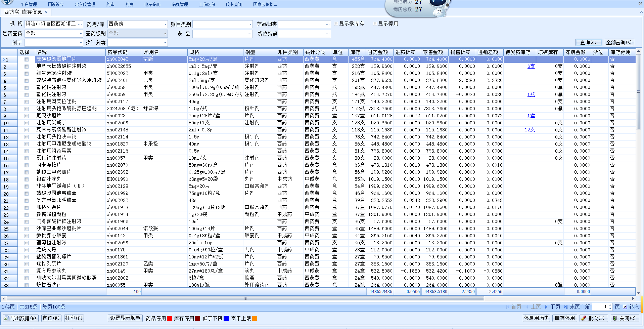Enable the 显示零库存 checkbox
Image resolution: width=644 pixels, height=329 pixels.
[x=336, y=24]
